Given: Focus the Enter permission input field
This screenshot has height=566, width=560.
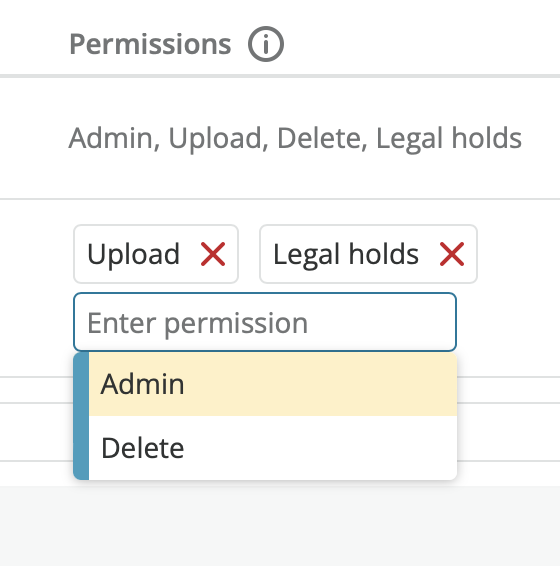Looking at the screenshot, I should [x=265, y=322].
